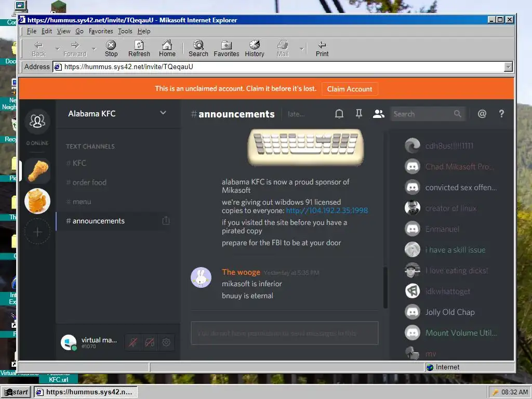Add a server with plus icon
532x399 pixels.
(x=37, y=232)
